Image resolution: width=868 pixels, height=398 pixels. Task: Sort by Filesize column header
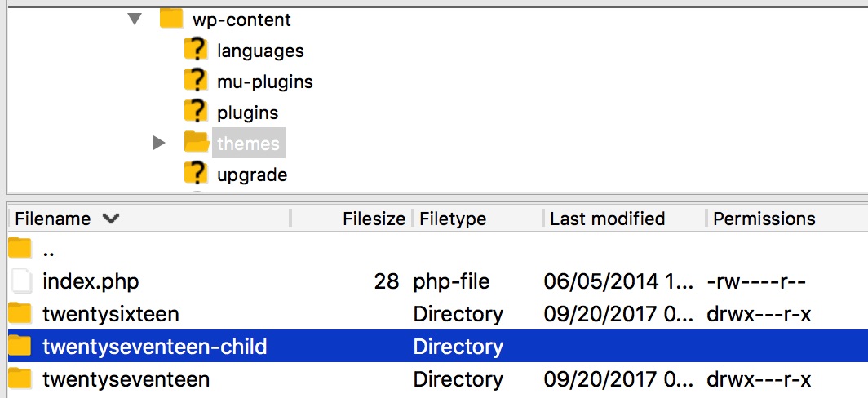pos(373,219)
